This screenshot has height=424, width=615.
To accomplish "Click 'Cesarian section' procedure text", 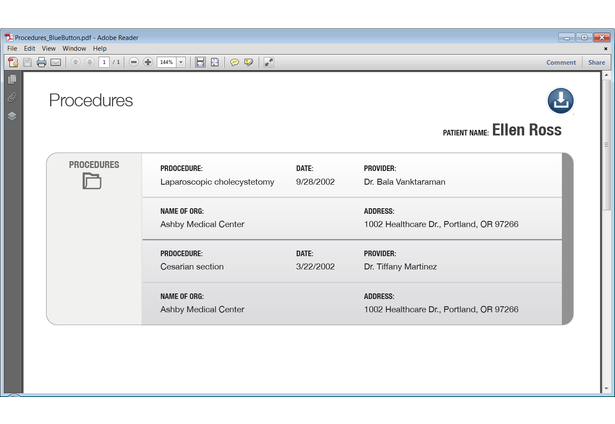I will point(192,267).
